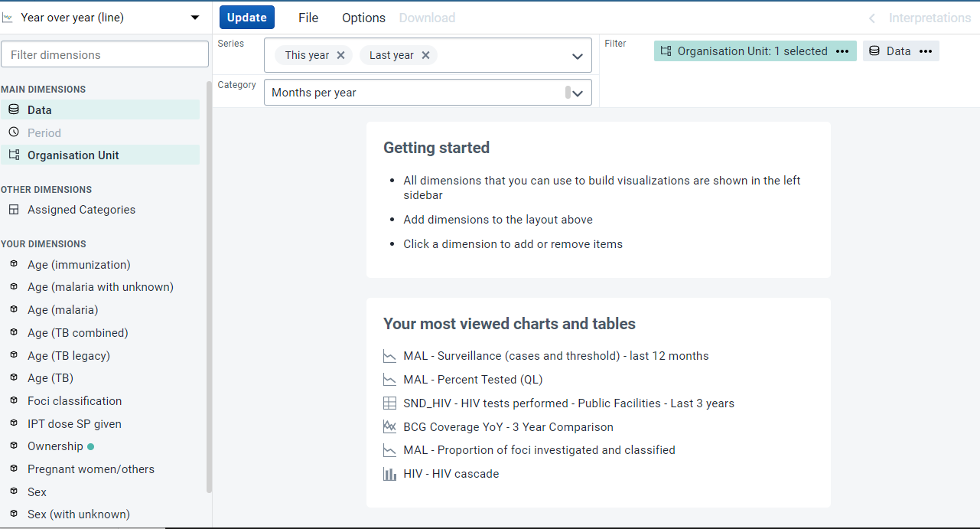Click the Filter dimensions search field
Screen dimensions: 980x529
click(x=105, y=54)
